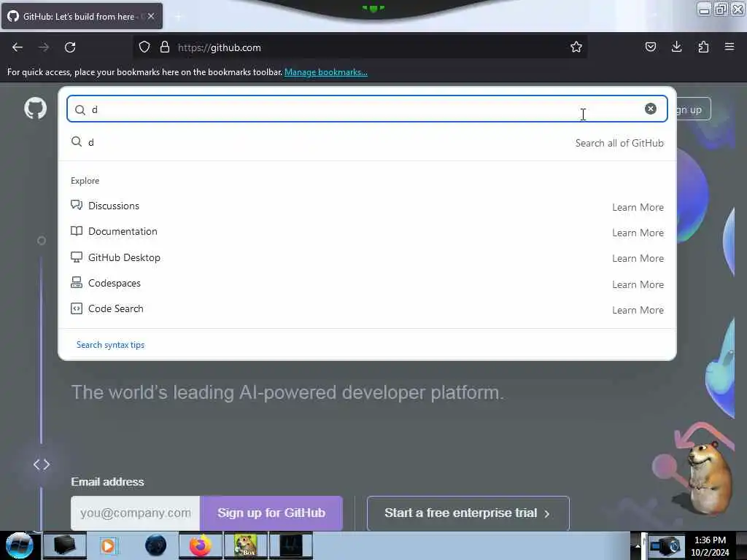This screenshot has width=747, height=560.
Task: Click Learn More next to Documentation
Action: pos(638,233)
